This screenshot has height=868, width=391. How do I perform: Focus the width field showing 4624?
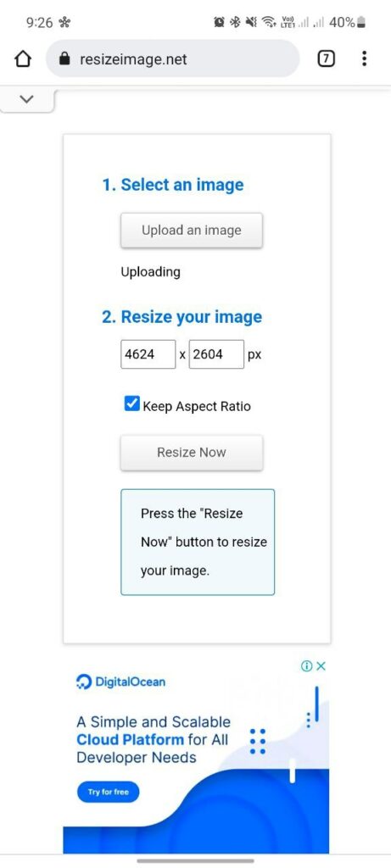pyautogui.click(x=148, y=354)
